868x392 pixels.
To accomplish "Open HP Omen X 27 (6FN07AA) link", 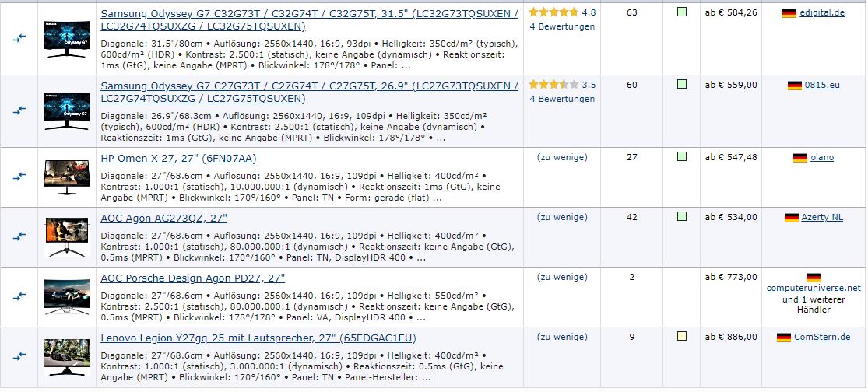I will click(x=178, y=159).
